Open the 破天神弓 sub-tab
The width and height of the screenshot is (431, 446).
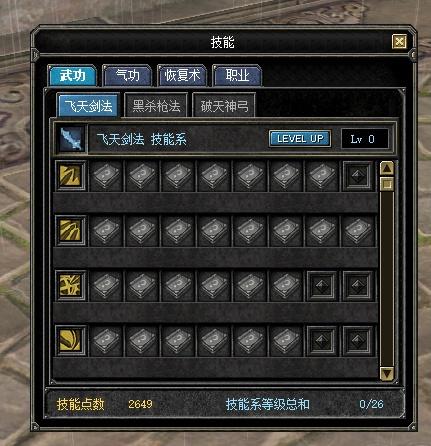224,106
